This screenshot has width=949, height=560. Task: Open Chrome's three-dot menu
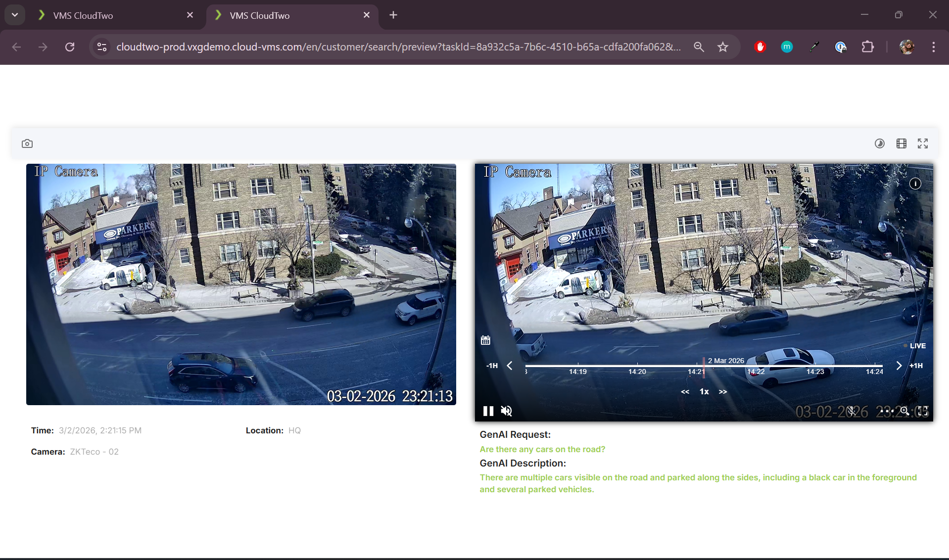pyautogui.click(x=933, y=47)
